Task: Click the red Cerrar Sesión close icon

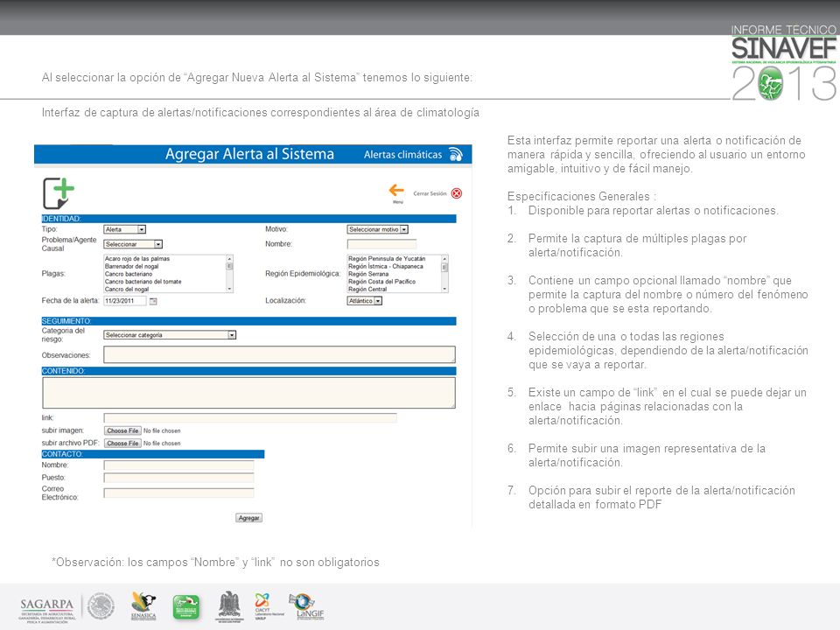Action: pyautogui.click(x=457, y=193)
